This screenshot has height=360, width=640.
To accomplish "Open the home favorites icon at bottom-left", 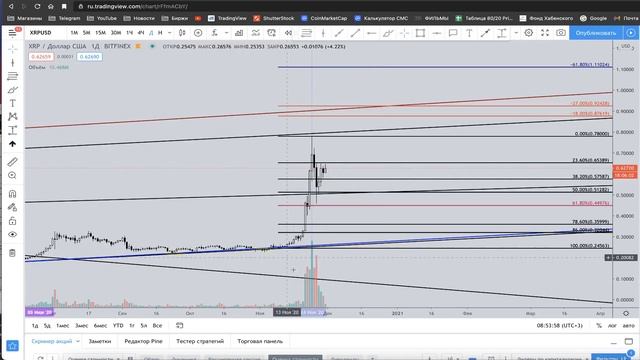I will click(x=13, y=346).
